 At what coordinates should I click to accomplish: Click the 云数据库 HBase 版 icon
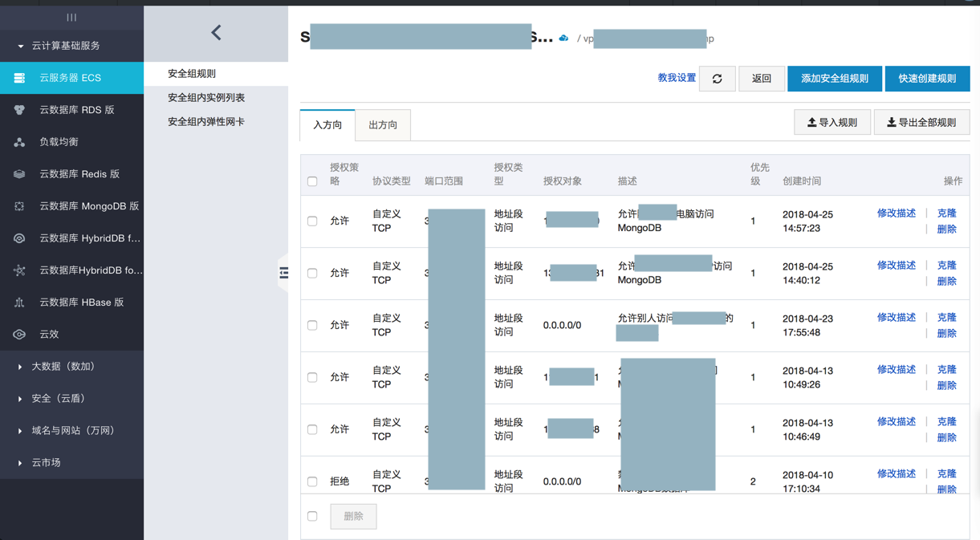(19, 302)
